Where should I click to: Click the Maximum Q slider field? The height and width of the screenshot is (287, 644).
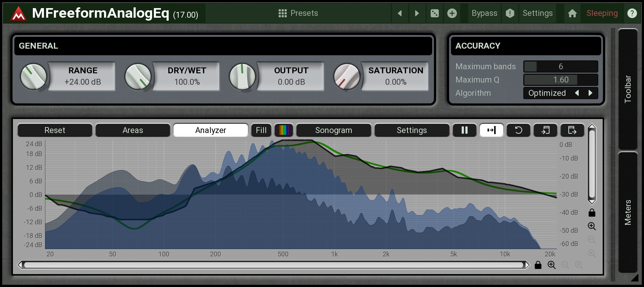coord(560,80)
